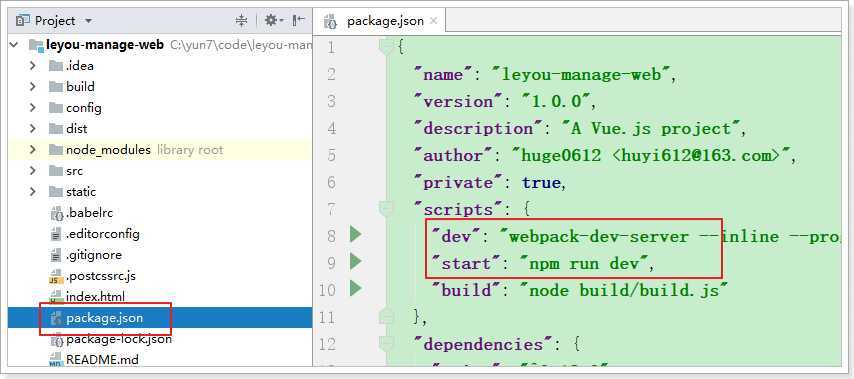This screenshot has height=379, width=854.
Task: Expand the src folder
Action: (33, 171)
